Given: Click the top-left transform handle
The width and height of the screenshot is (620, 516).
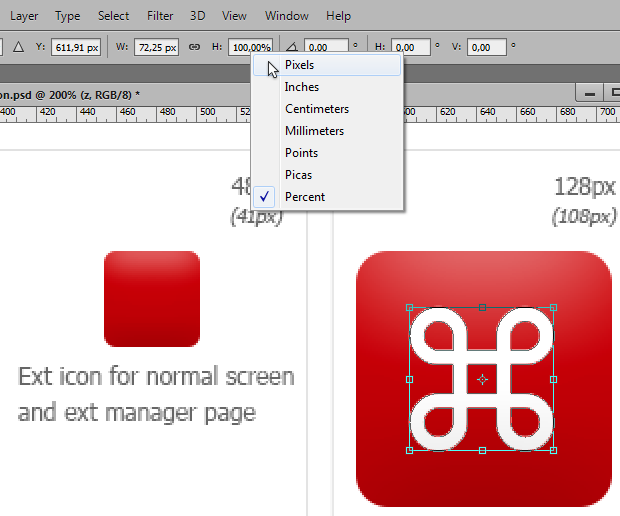Looking at the screenshot, I should (x=410, y=308).
